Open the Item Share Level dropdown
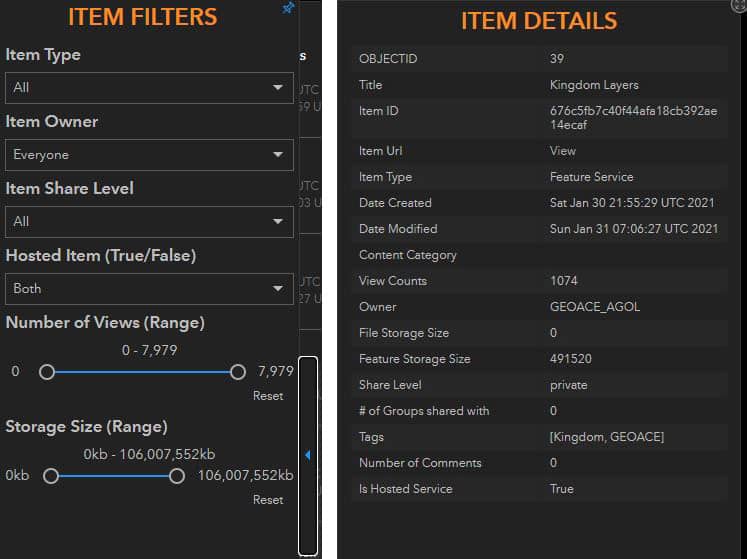The width and height of the screenshot is (747, 559). [x=149, y=222]
